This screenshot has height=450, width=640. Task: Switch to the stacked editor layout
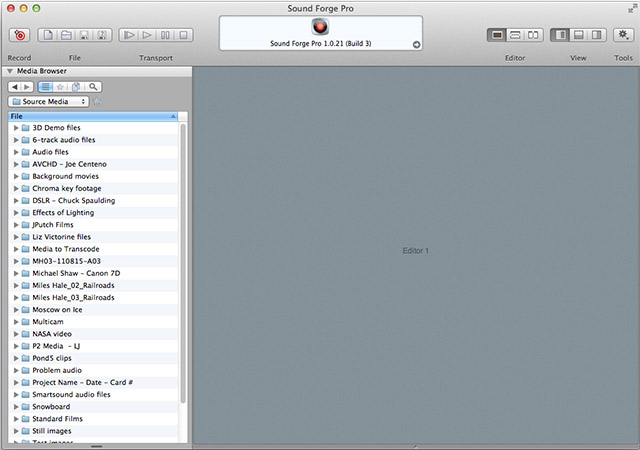[515, 35]
